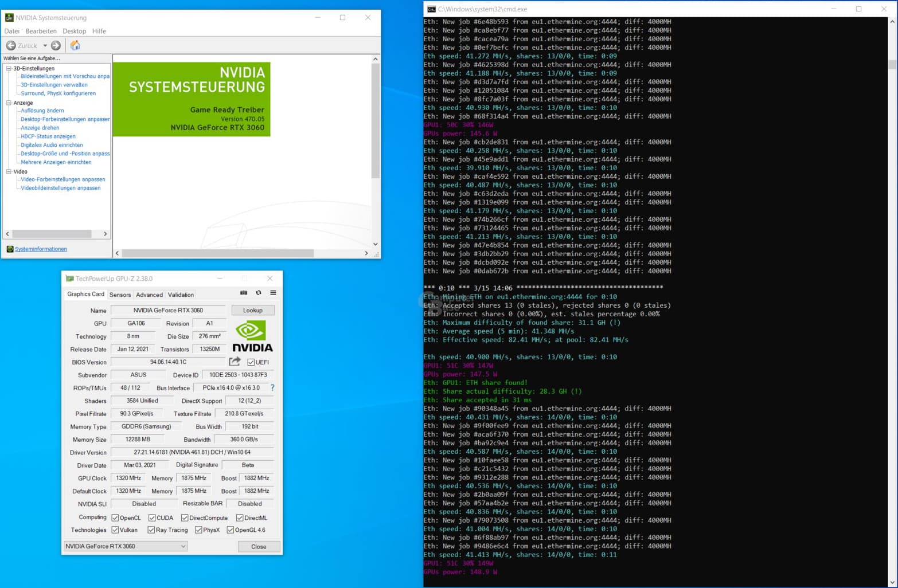Click the NVIDIA Systemsteuerung title bar icon
898x588 pixels.
9,18
